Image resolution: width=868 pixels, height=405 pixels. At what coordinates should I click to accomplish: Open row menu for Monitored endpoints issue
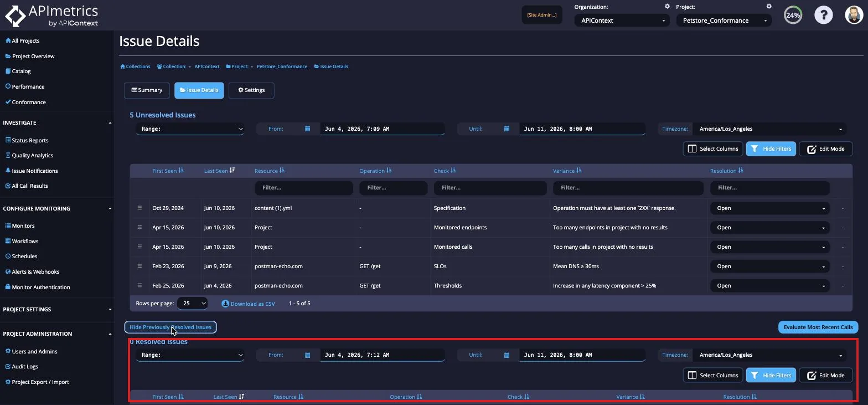[139, 227]
